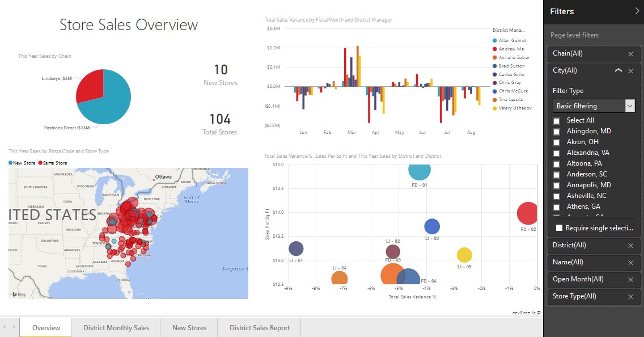Switch to the District Monthly Sales tab
The width and height of the screenshot is (644, 337).
(x=116, y=327)
